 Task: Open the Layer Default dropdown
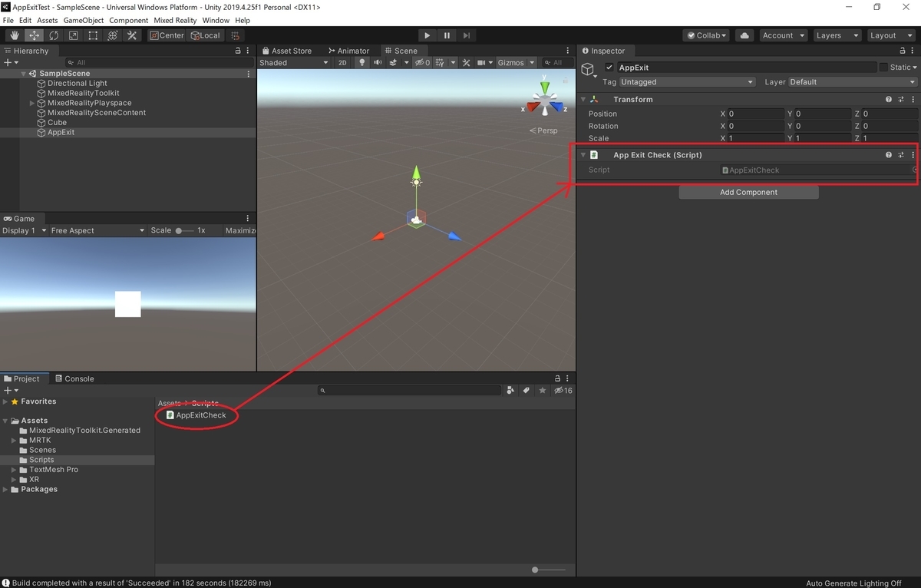coord(852,82)
